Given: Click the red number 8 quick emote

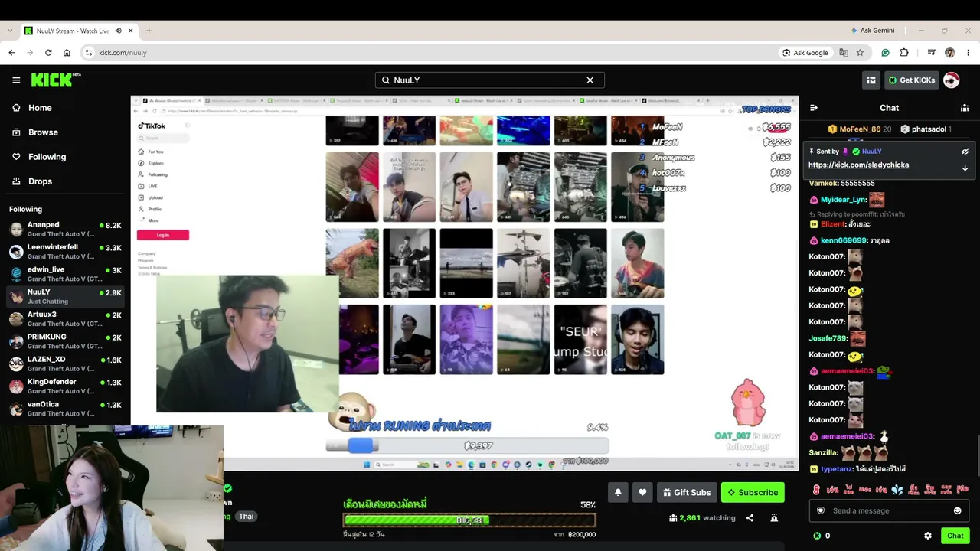Looking at the screenshot, I should coord(816,488).
